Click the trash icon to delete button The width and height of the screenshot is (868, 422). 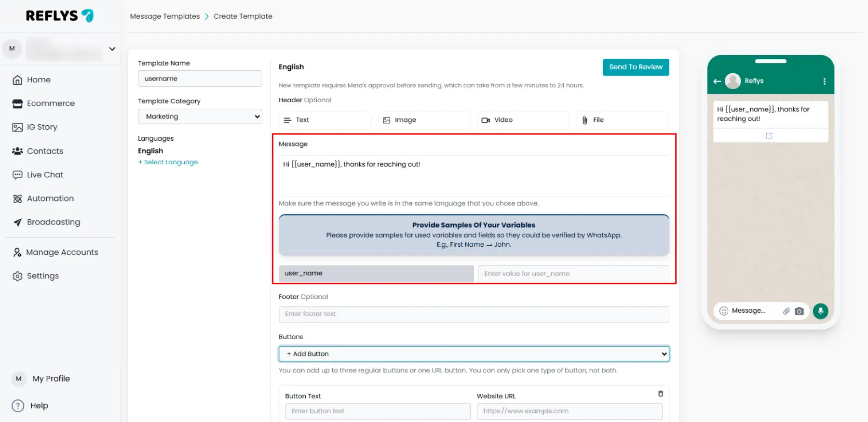(660, 394)
